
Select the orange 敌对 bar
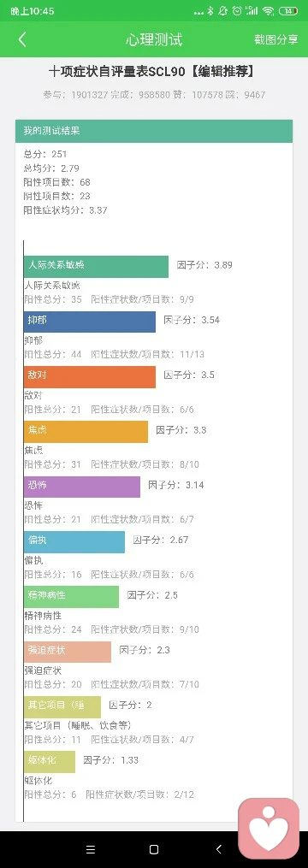(x=90, y=376)
